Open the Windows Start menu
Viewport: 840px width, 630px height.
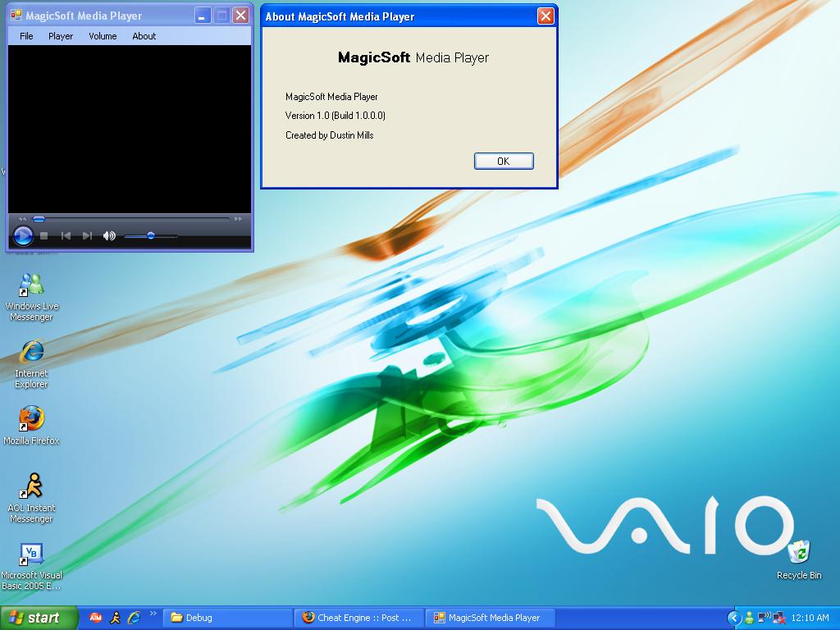click(39, 618)
